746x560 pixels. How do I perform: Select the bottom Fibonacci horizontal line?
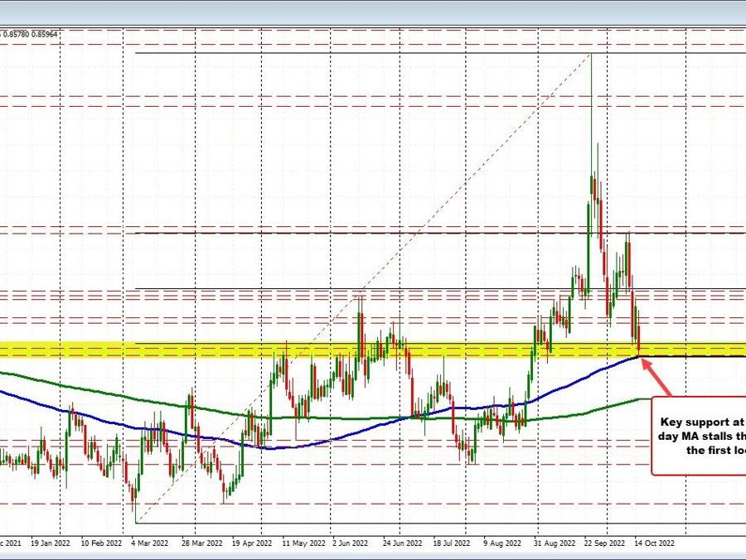[x=414, y=522]
